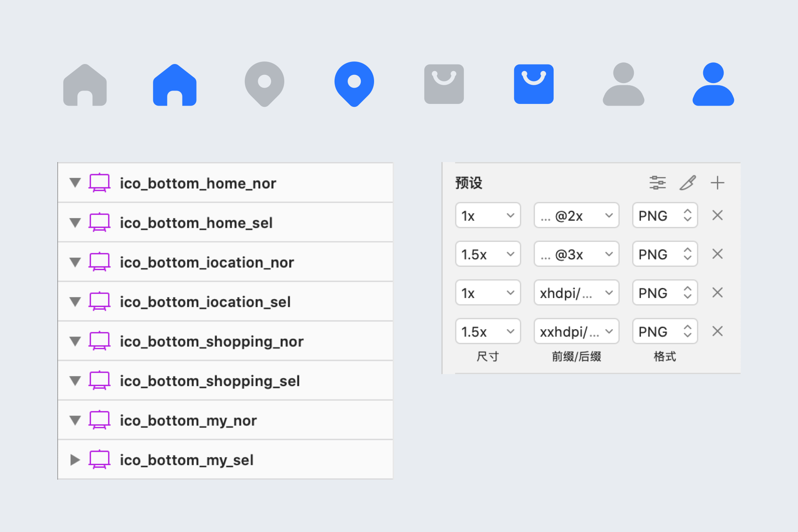Open the xhdpi prefix dropdown
Screen dimensions: 798x532
[x=576, y=293]
